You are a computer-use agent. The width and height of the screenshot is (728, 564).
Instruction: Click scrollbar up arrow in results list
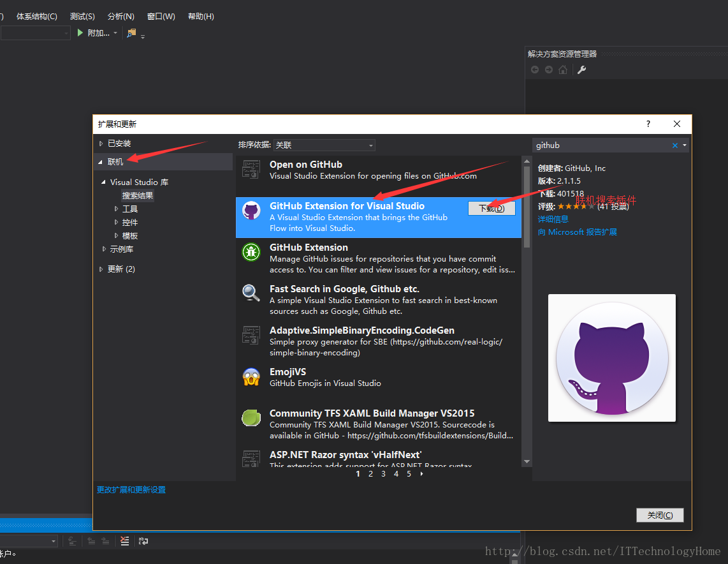[527, 161]
